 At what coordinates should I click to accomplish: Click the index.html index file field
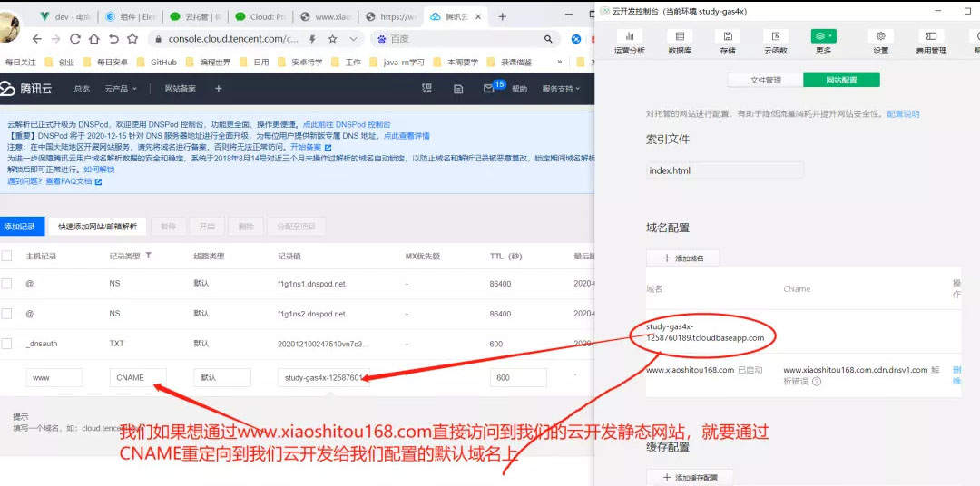[725, 170]
